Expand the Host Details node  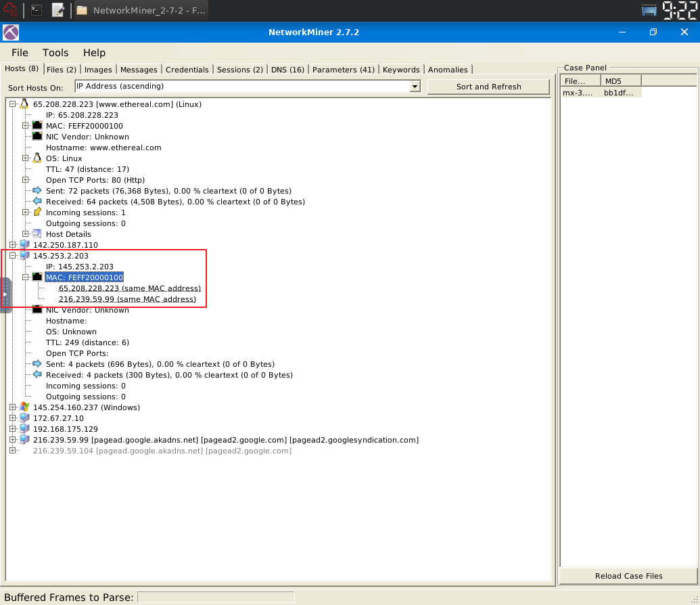coord(26,233)
